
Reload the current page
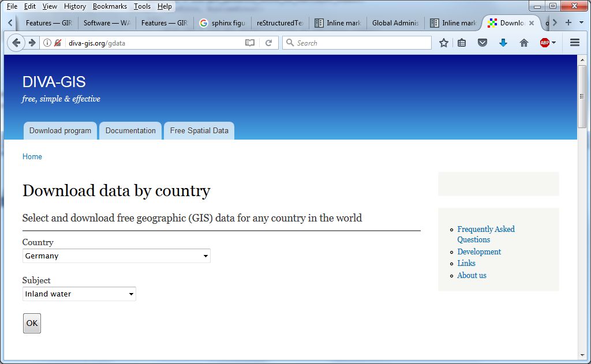[x=269, y=43]
